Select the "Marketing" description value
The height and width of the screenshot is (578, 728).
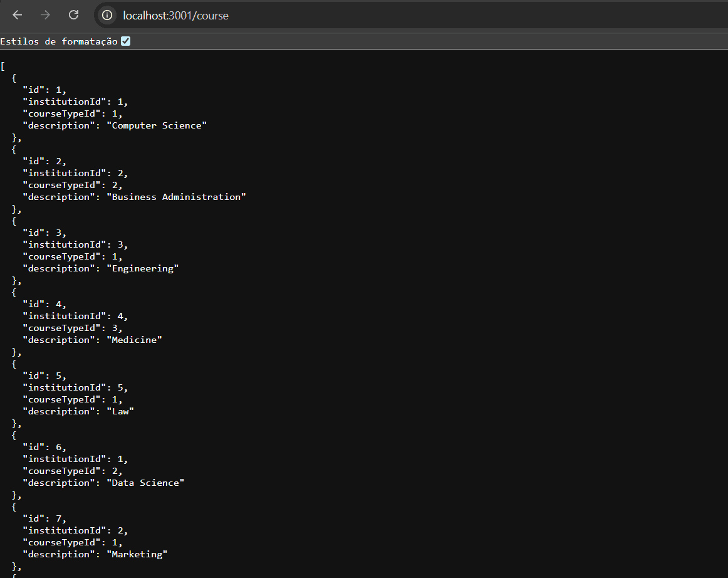point(137,555)
